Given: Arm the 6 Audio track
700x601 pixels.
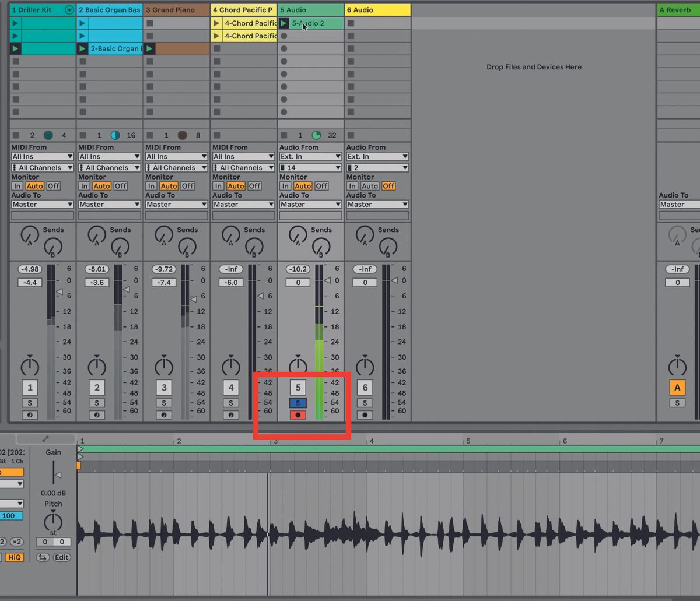Looking at the screenshot, I should [365, 415].
